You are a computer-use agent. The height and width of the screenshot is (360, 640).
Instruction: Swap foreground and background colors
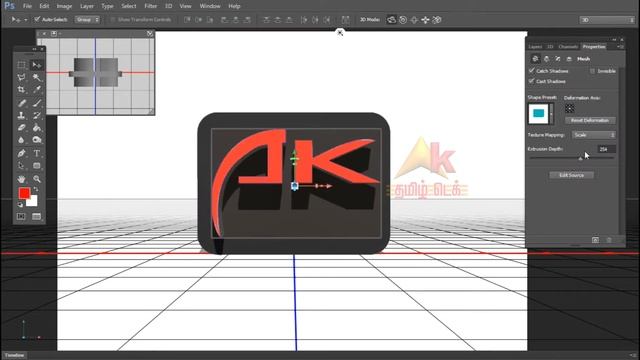tap(36, 189)
